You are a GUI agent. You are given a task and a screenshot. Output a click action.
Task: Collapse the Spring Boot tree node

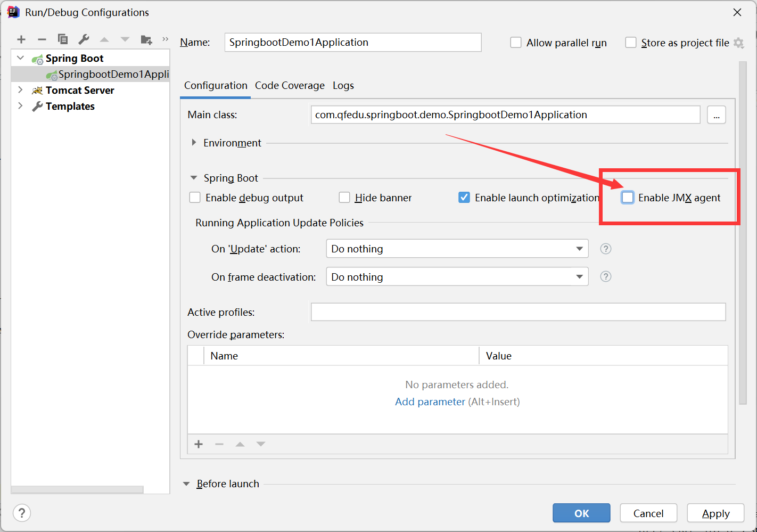click(x=21, y=58)
